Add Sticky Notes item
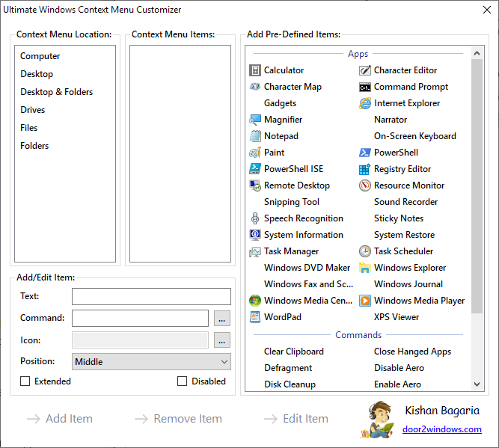Image resolution: width=499 pixels, height=448 pixels. [399, 218]
